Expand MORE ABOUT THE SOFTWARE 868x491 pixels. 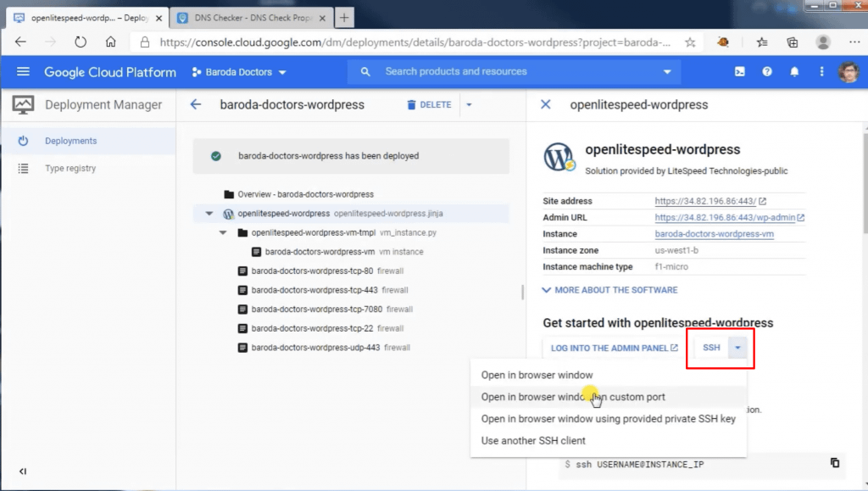[x=609, y=290]
